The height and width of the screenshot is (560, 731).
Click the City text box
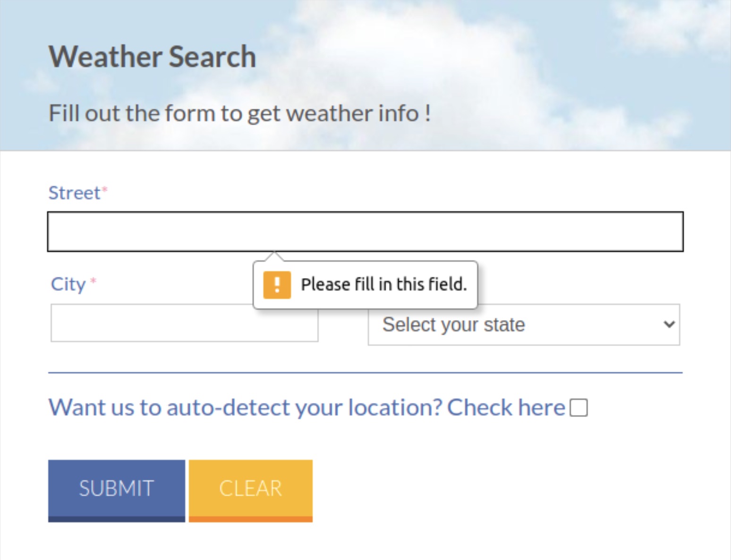pyautogui.click(x=184, y=323)
